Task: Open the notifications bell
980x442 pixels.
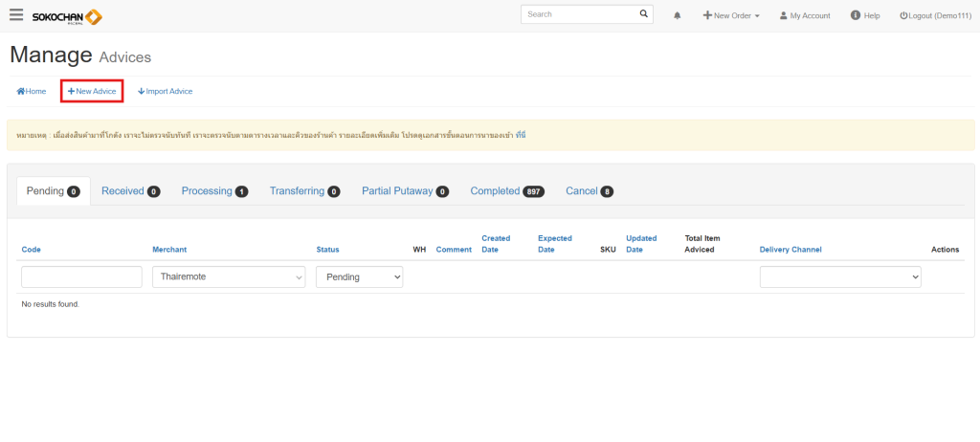Action: [678, 16]
